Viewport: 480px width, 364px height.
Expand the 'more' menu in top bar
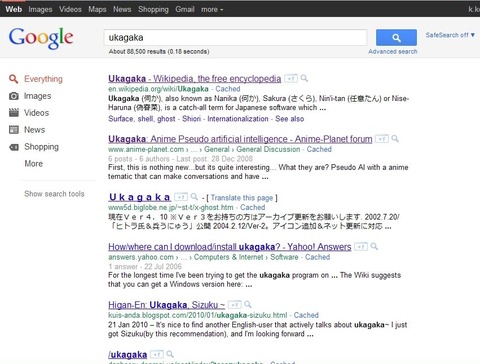click(212, 9)
